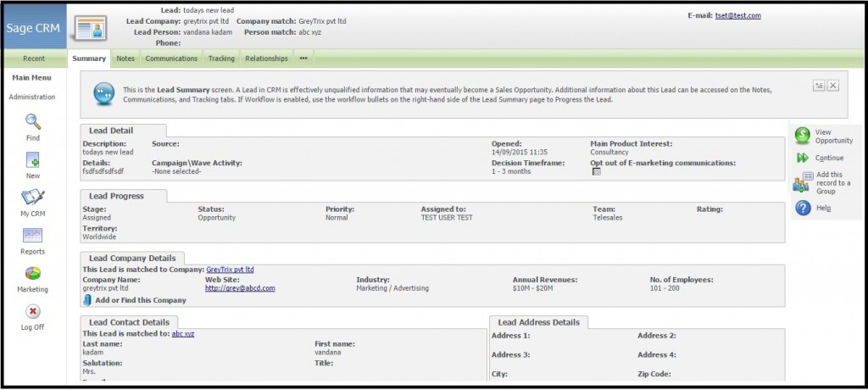Switch to the Notes tab

(125, 58)
